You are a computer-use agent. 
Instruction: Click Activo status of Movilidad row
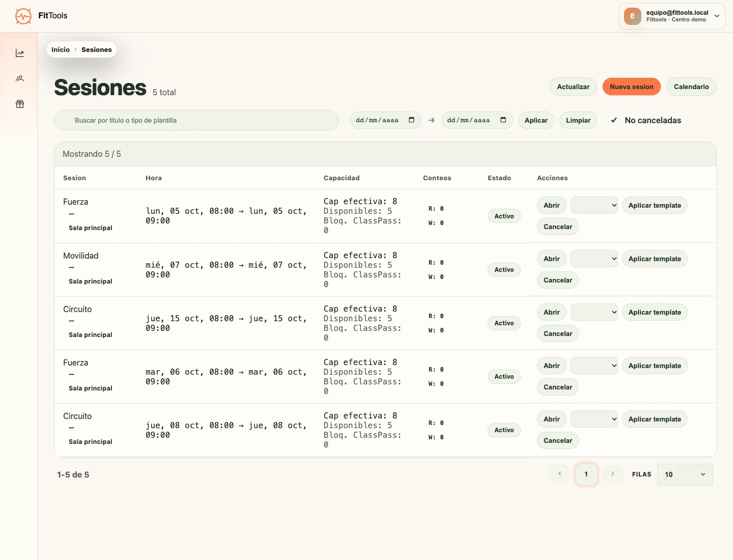coord(504,269)
